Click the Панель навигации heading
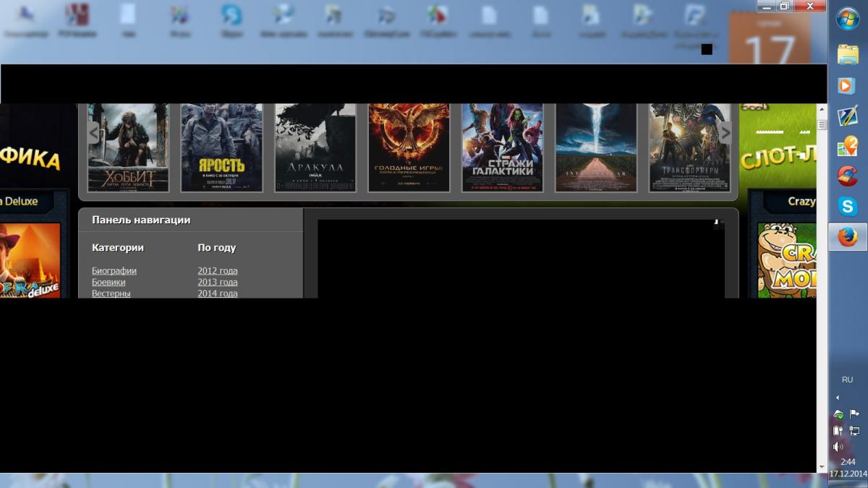 pyautogui.click(x=141, y=220)
